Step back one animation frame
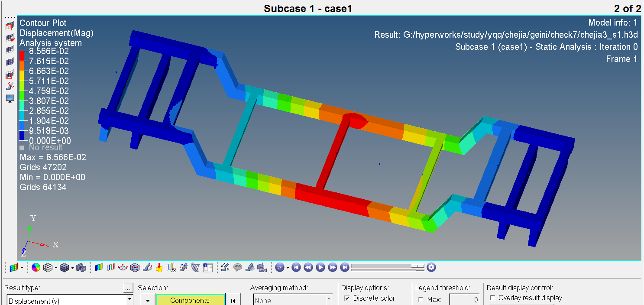This screenshot has height=305, width=644. point(308,267)
